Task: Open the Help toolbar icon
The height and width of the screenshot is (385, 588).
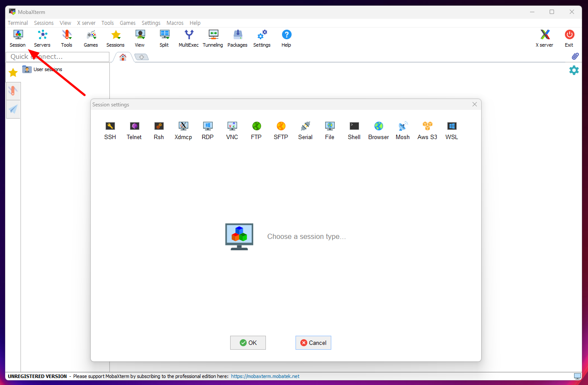Action: point(286,38)
